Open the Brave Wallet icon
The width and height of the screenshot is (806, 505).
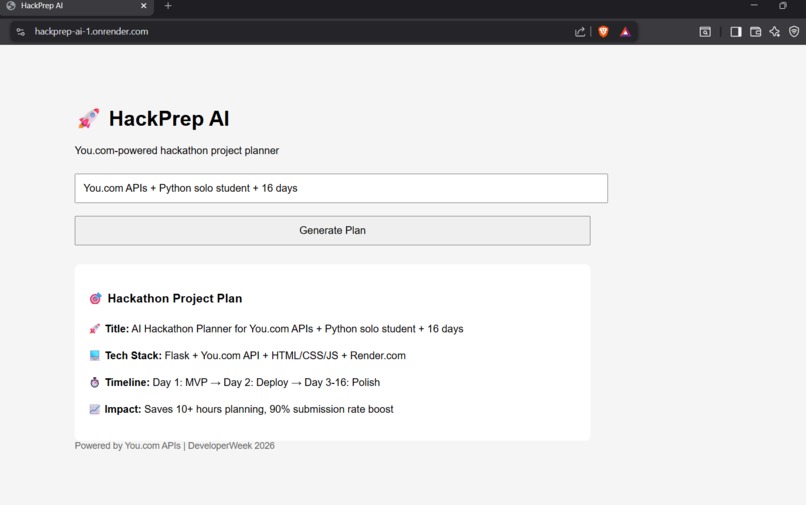click(x=755, y=32)
